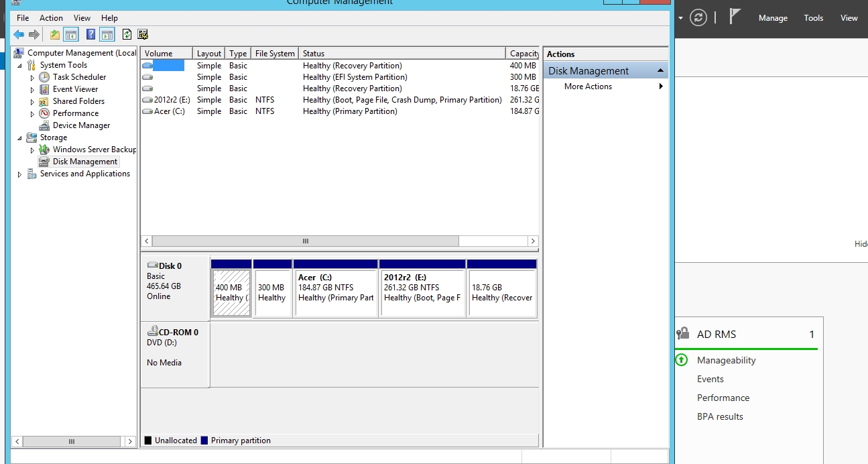Click the Up One Level folder icon

coord(55,35)
